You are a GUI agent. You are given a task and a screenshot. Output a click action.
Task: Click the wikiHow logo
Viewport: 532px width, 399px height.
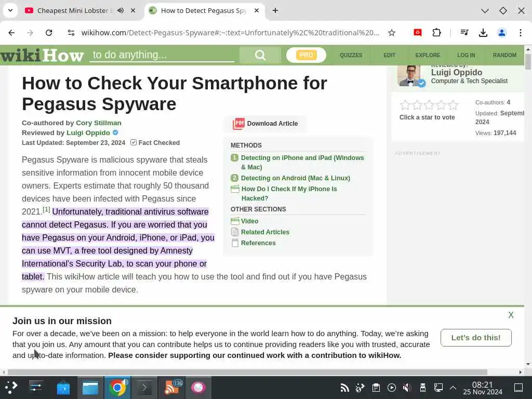[42, 55]
